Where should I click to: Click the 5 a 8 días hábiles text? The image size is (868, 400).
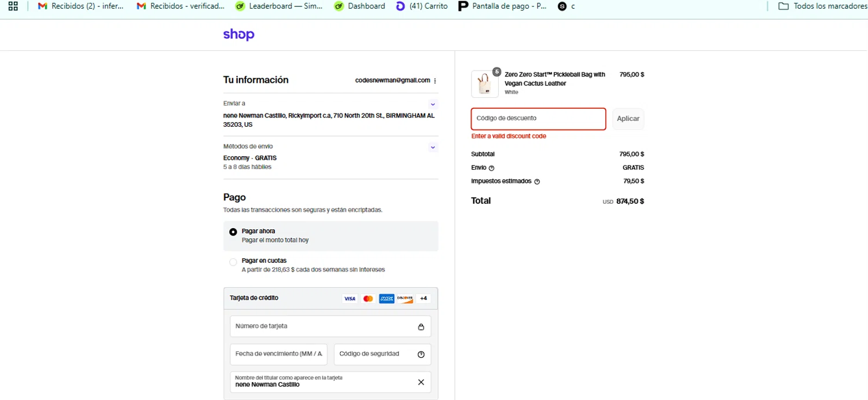pyautogui.click(x=247, y=167)
